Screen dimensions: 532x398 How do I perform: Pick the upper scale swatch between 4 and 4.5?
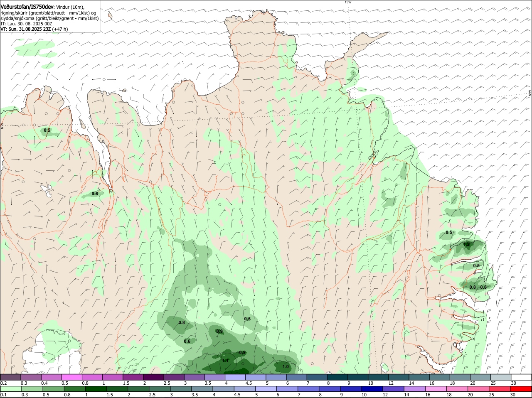coord(236,377)
